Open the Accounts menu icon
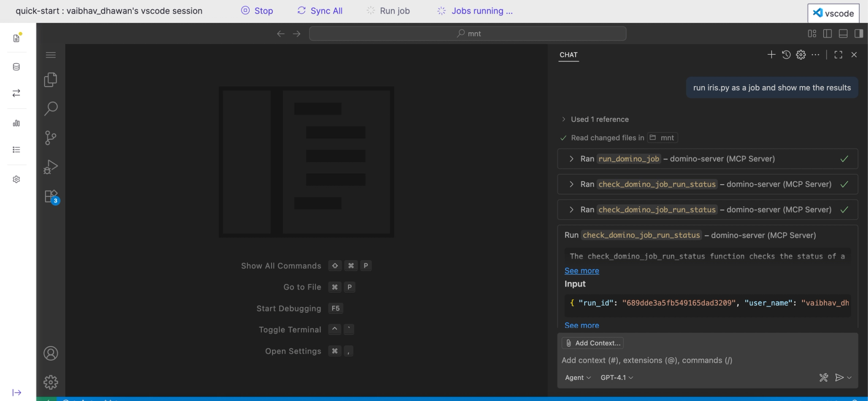This screenshot has width=868, height=401. [x=51, y=353]
